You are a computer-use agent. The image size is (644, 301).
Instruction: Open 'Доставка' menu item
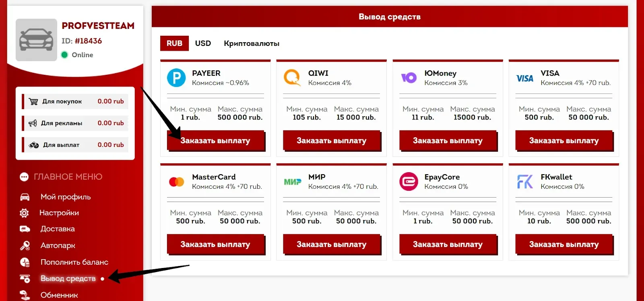pyautogui.click(x=58, y=229)
